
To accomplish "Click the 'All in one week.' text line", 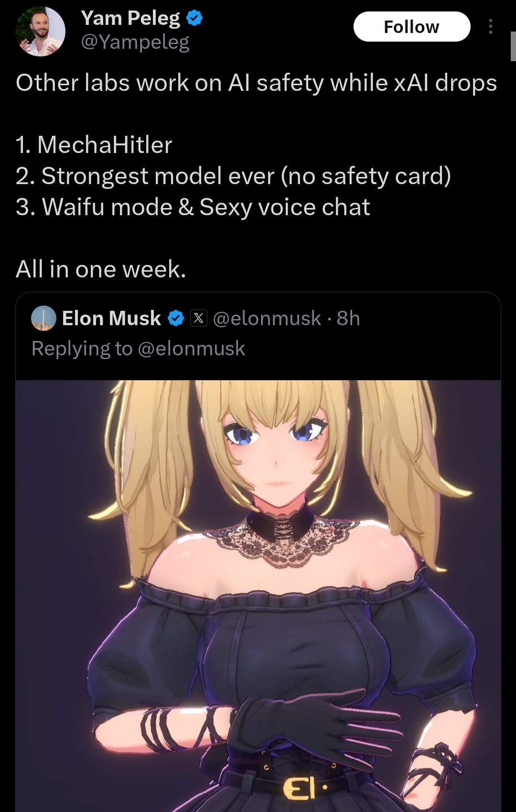I will click(101, 269).
